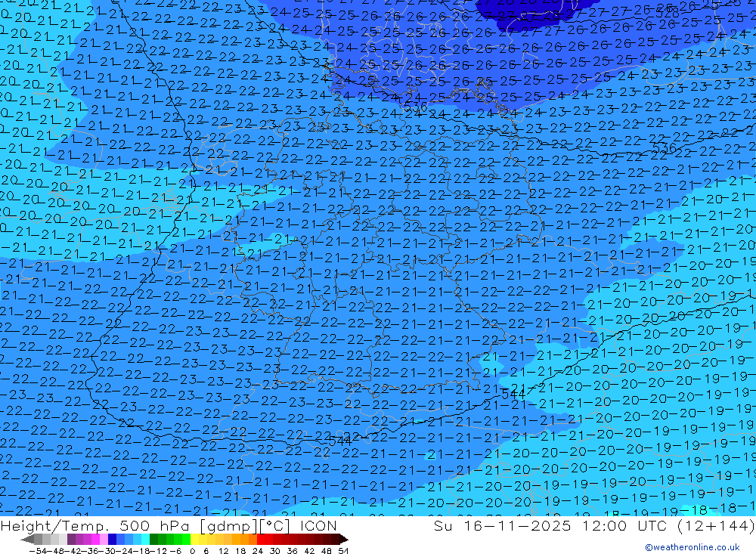The height and width of the screenshot is (554, 756).
Task: Pick the dark blue legend swatch above -30
Action: (112, 539)
